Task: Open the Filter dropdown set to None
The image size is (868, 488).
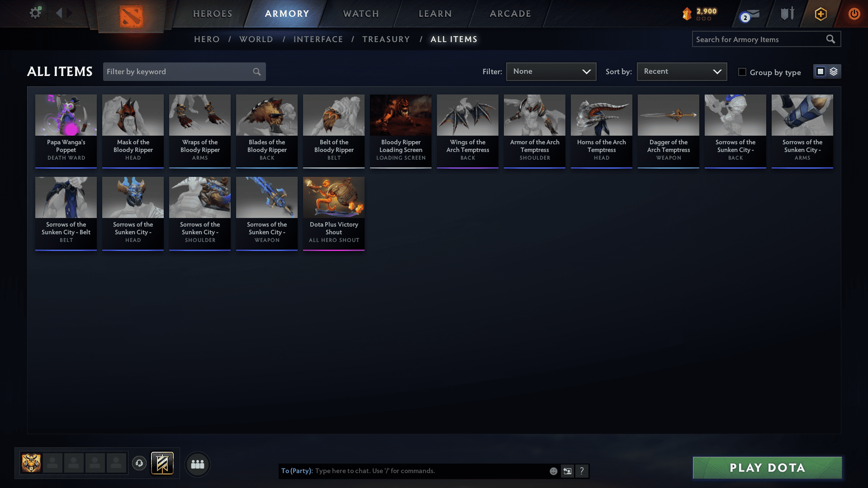Action: pyautogui.click(x=551, y=71)
